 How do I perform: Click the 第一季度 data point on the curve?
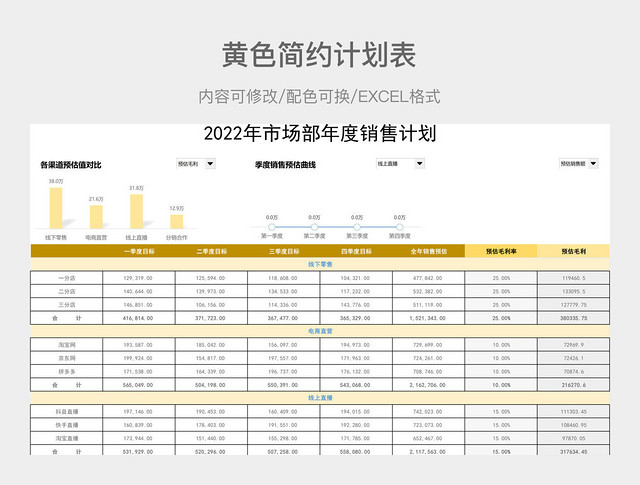272,227
